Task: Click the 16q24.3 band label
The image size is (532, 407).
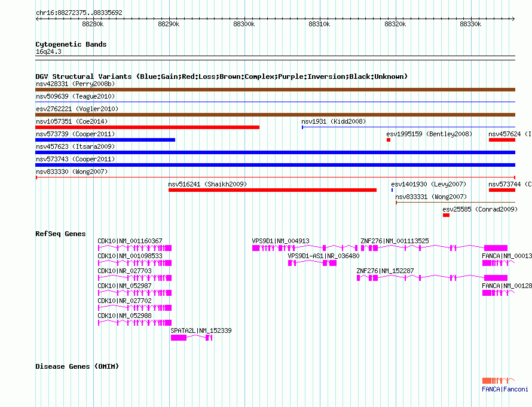Action: 48,51
